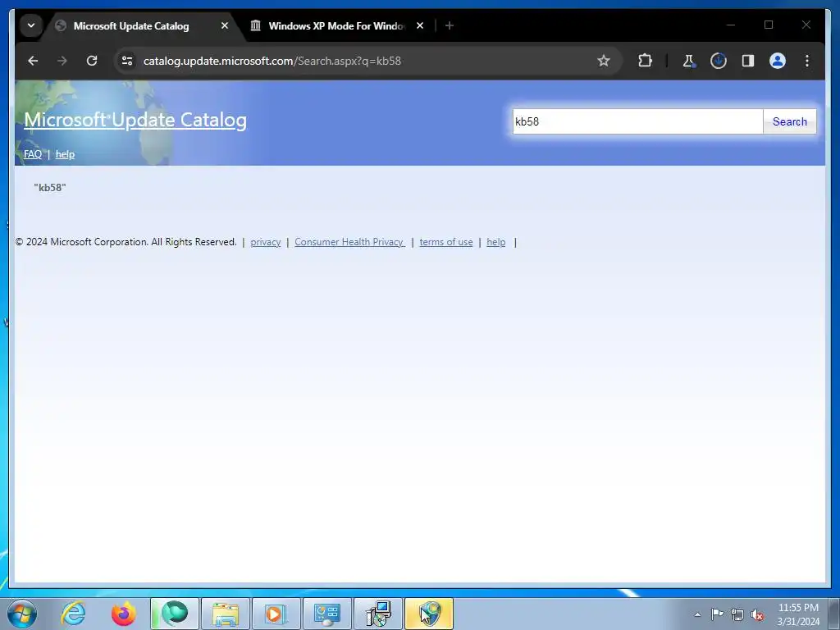Open a new browser tab

pyautogui.click(x=450, y=25)
